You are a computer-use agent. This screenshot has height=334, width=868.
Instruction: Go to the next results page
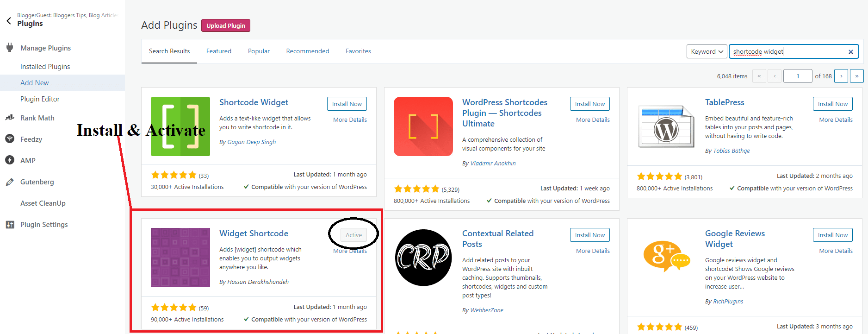pyautogui.click(x=841, y=76)
